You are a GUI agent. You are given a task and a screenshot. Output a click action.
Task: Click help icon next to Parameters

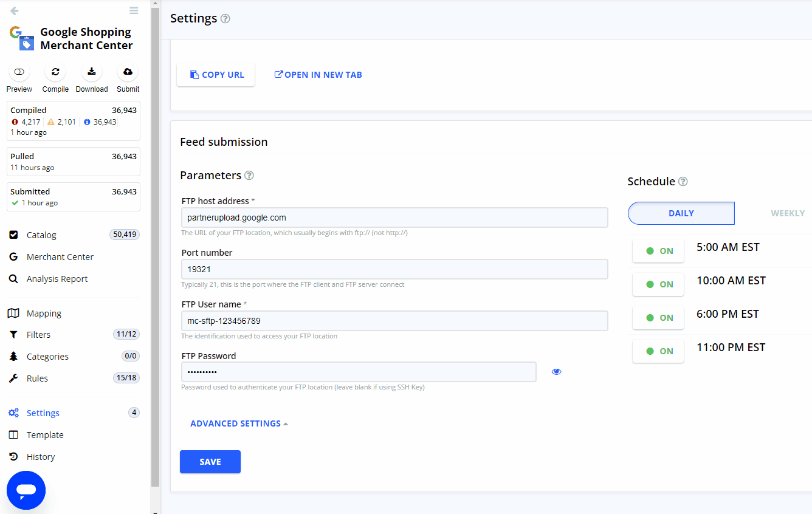[x=249, y=176]
